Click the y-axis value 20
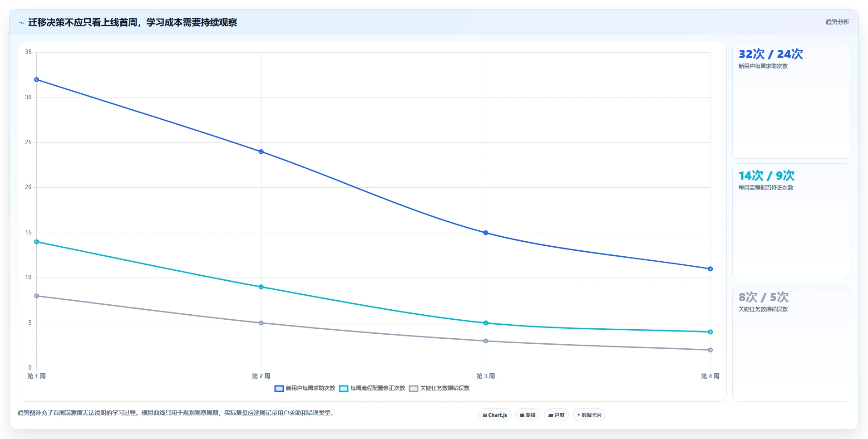This screenshot has height=439, width=868. 28,187
